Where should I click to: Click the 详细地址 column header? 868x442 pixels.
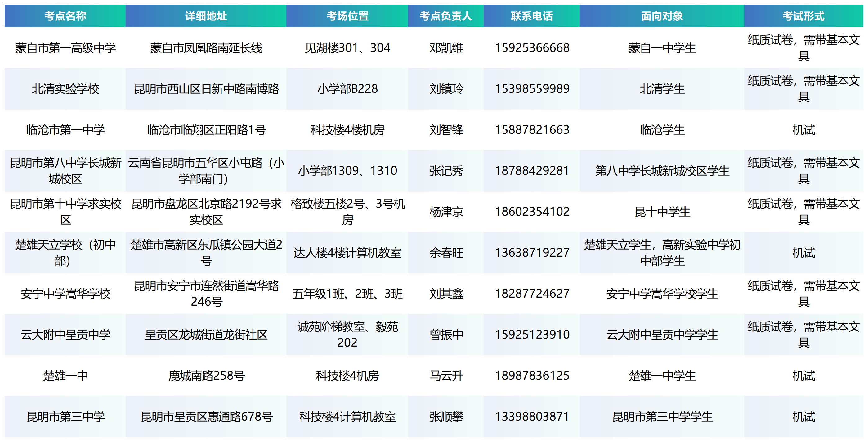(x=206, y=16)
